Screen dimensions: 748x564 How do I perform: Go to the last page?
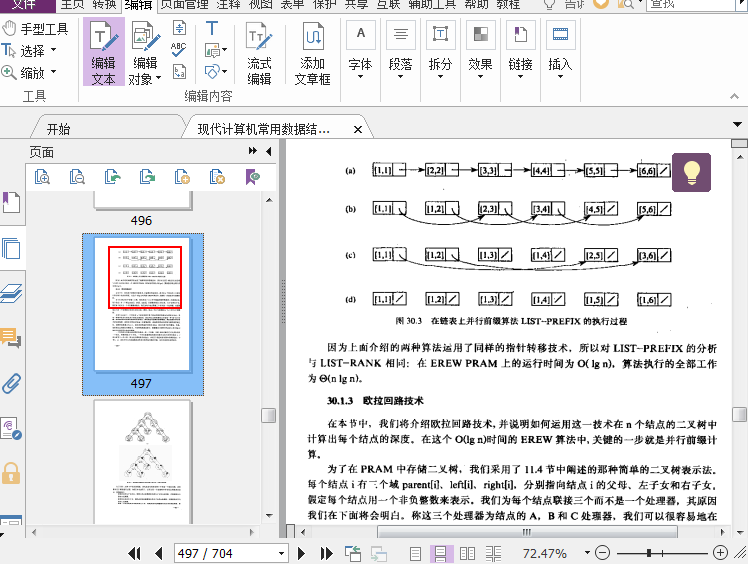(326, 554)
